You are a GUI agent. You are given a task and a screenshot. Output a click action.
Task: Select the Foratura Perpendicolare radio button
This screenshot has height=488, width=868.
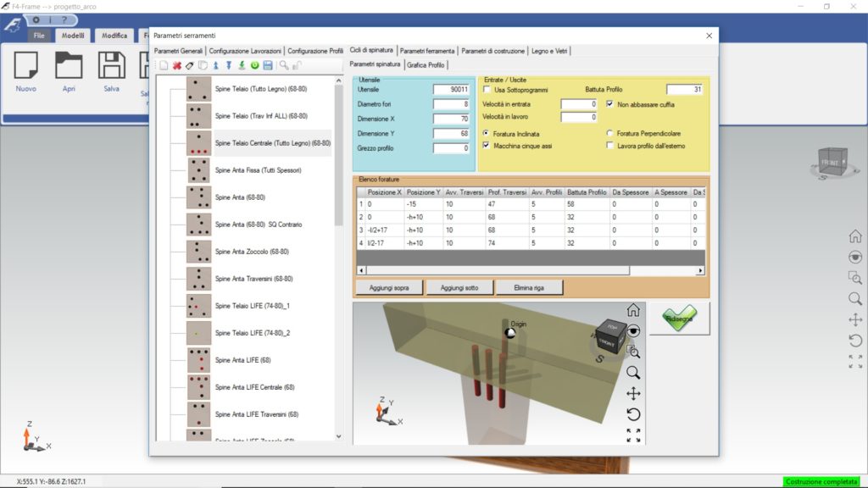pos(610,133)
